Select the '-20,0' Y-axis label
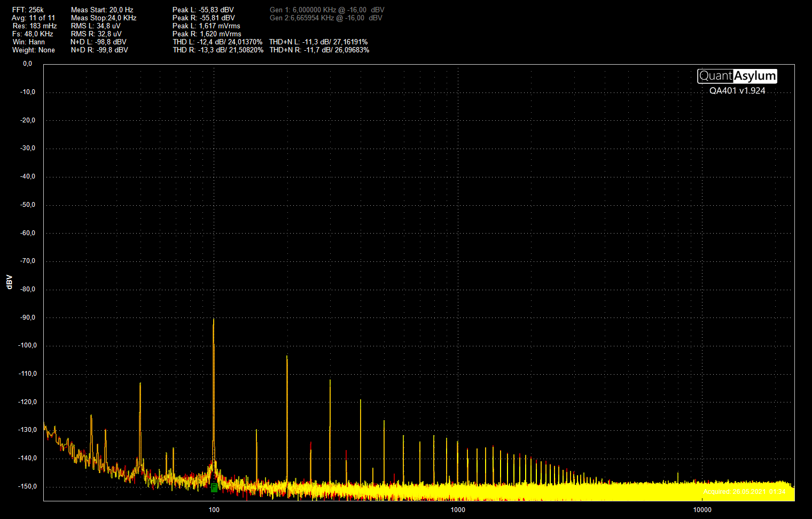 tap(28, 120)
